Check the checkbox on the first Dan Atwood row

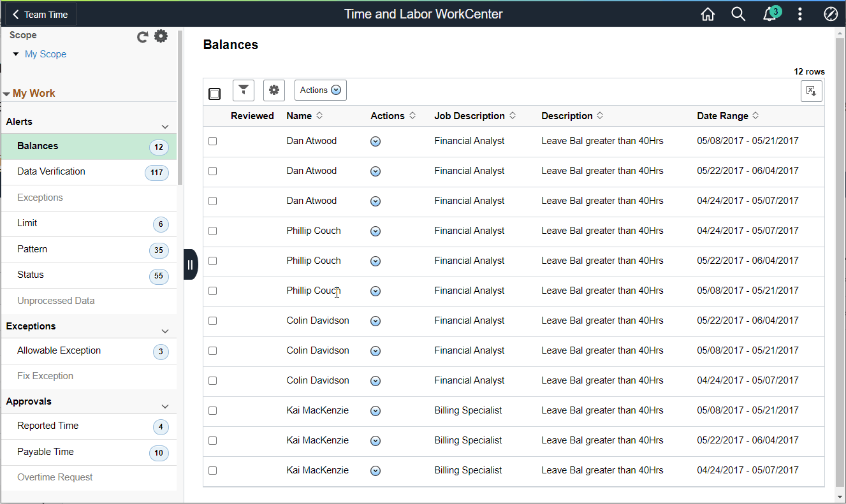(x=212, y=141)
